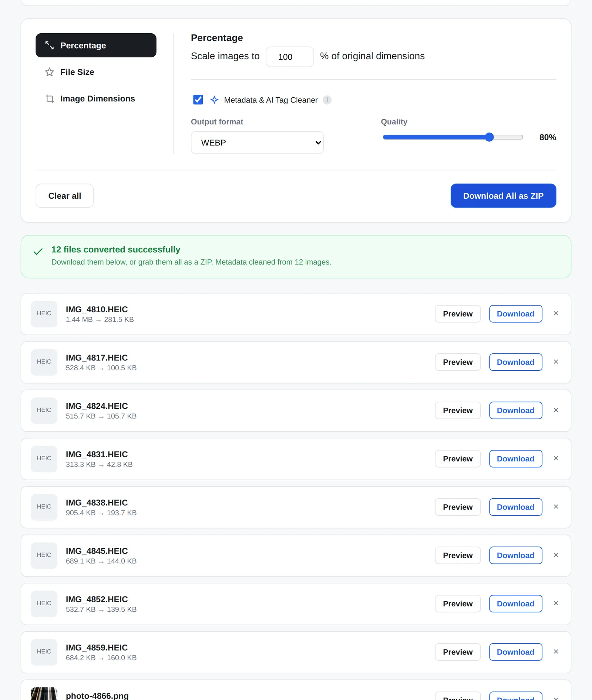
Task: Download IMG_4852.HEIC
Action: pos(515,604)
